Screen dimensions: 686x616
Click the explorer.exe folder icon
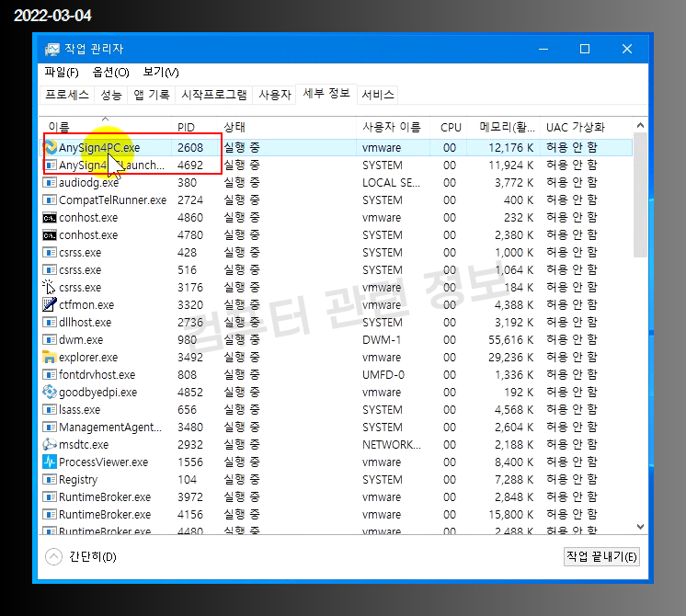50,357
